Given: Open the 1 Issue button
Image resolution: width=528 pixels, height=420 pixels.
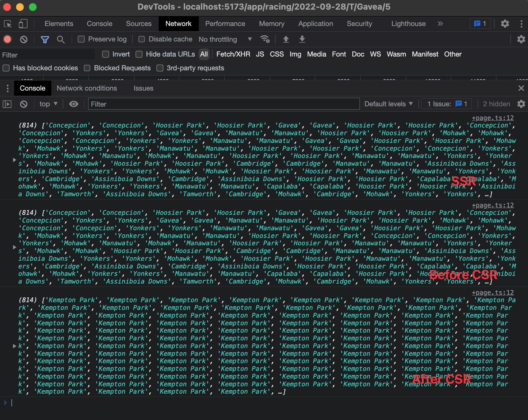Looking at the screenshot, I should (x=447, y=104).
